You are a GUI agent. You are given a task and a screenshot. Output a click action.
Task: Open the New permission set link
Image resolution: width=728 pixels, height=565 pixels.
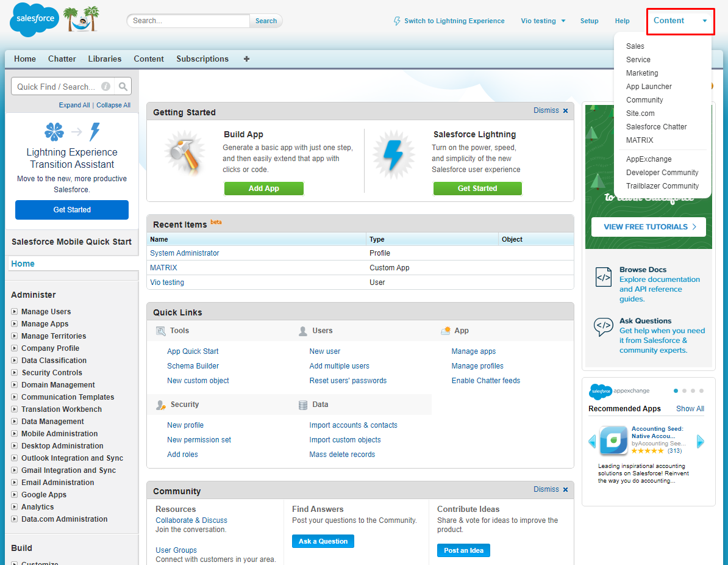pos(199,440)
